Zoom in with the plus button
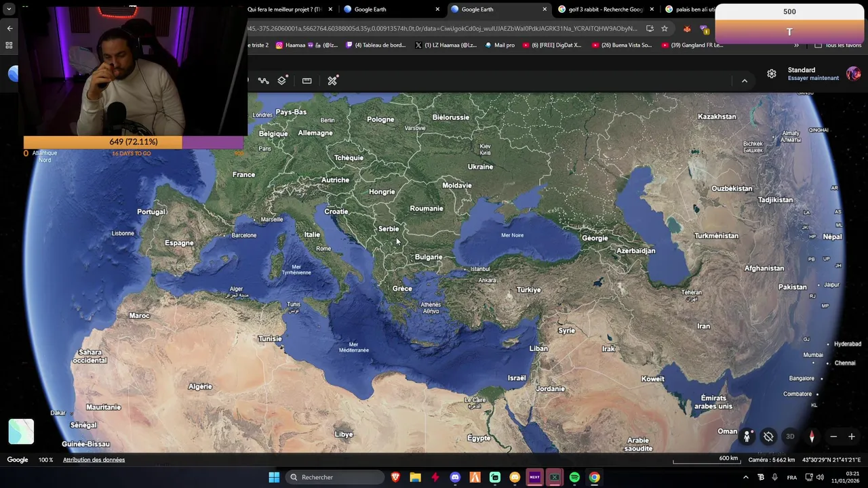Viewport: 868px width, 488px height. click(x=852, y=436)
